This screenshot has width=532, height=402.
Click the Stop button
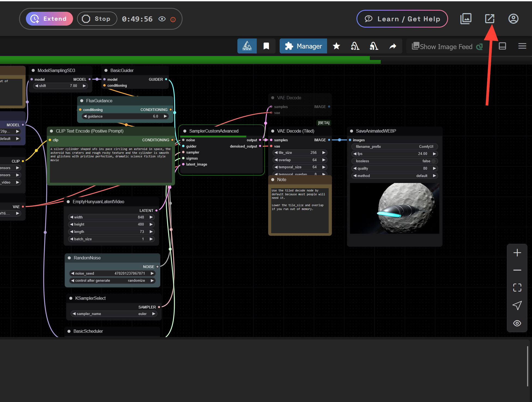click(x=97, y=19)
